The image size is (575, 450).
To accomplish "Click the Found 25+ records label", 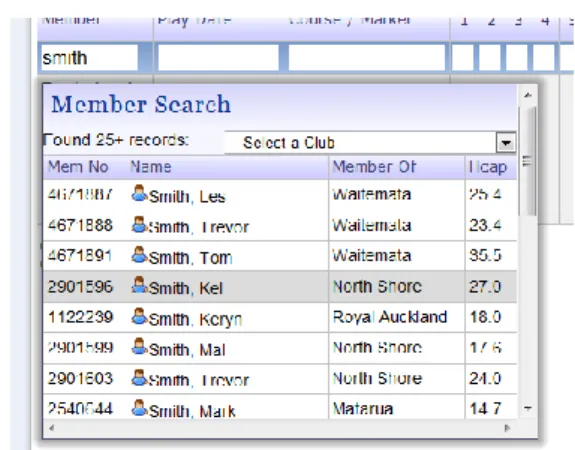I will (x=116, y=140).
